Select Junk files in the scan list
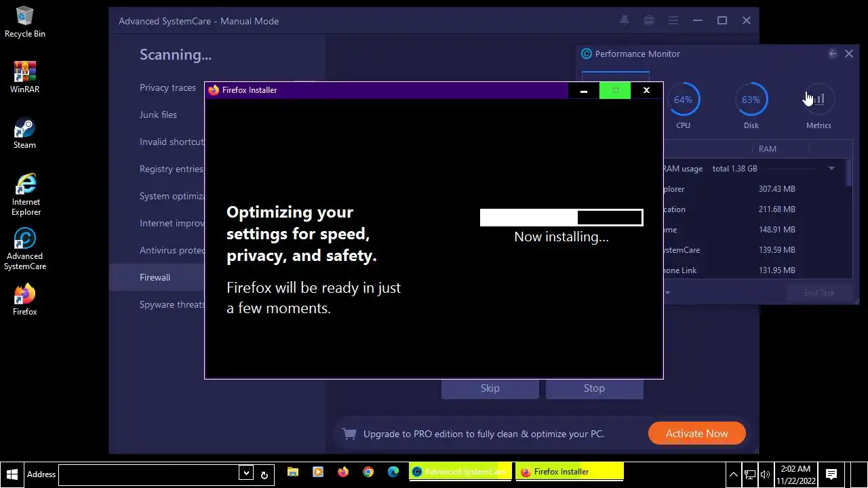This screenshot has width=868, height=488. coord(158,115)
